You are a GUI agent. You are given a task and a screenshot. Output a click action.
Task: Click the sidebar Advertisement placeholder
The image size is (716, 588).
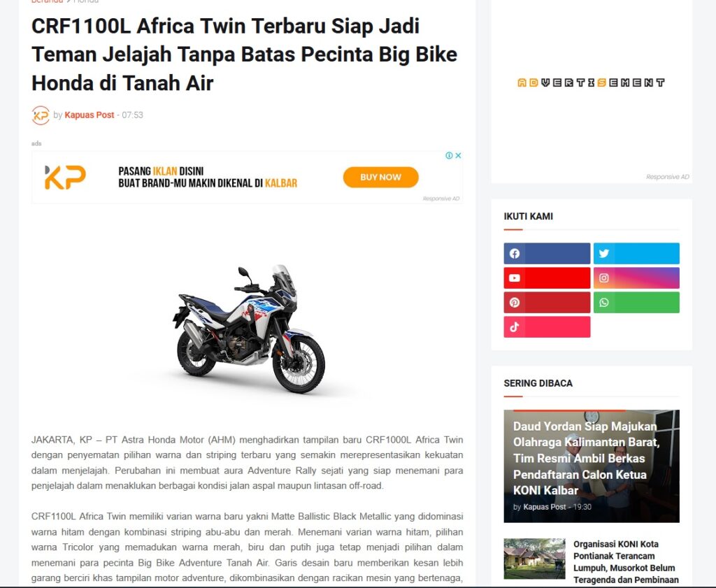coord(592,83)
